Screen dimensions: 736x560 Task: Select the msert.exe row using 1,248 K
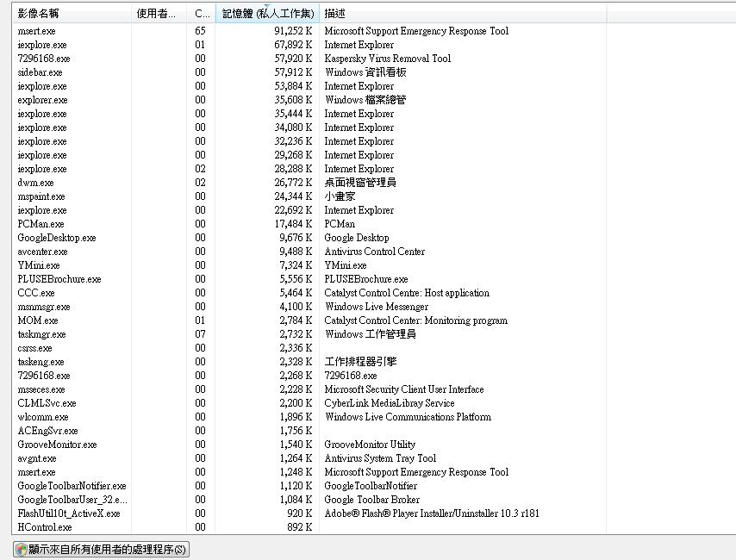309,472
